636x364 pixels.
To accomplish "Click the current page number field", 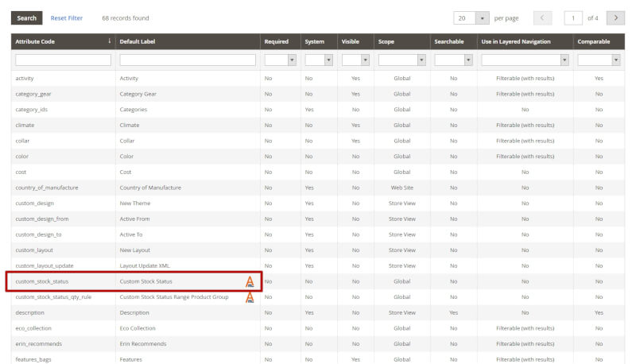I will 573,17.
